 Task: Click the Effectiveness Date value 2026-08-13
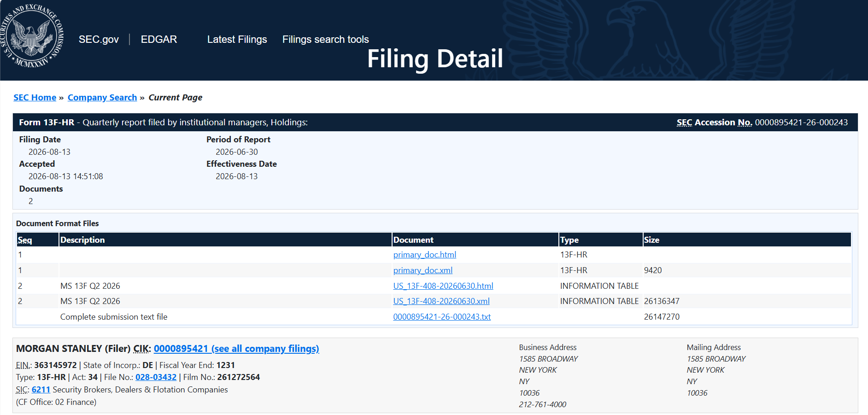tap(237, 176)
